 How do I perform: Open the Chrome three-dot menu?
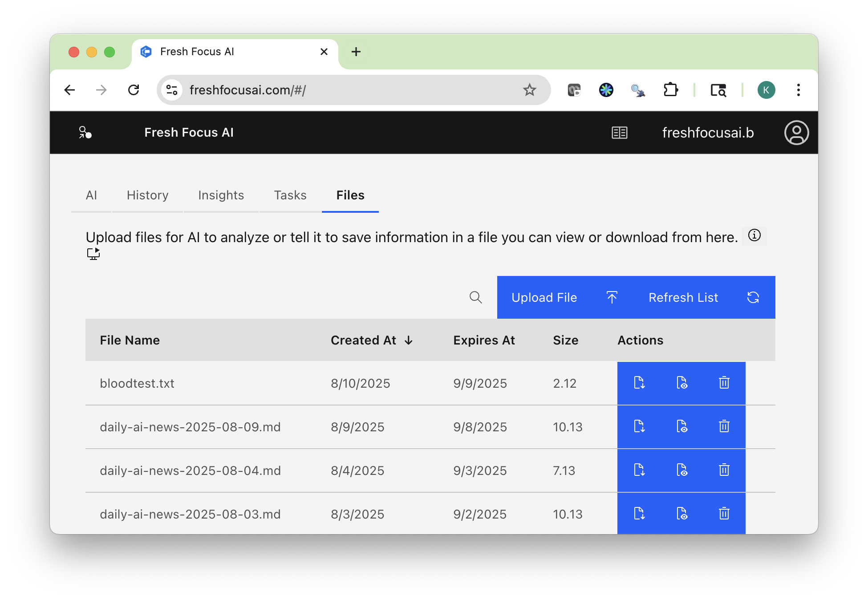[x=798, y=90]
